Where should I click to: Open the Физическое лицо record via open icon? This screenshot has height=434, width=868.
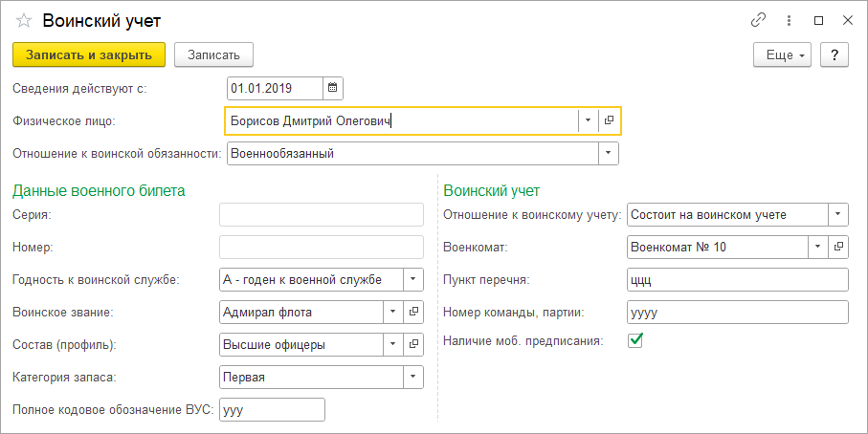click(x=609, y=121)
